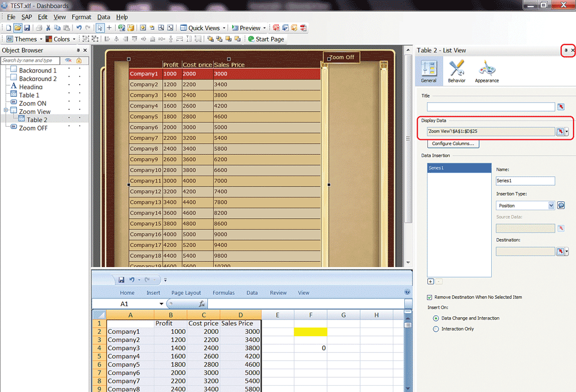Click the Configure Columns button
Screen dimensions: 576x392
[453, 143]
